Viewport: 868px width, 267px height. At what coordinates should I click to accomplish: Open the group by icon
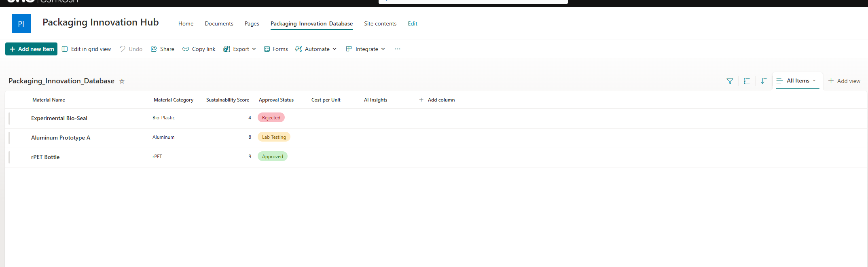point(747,81)
